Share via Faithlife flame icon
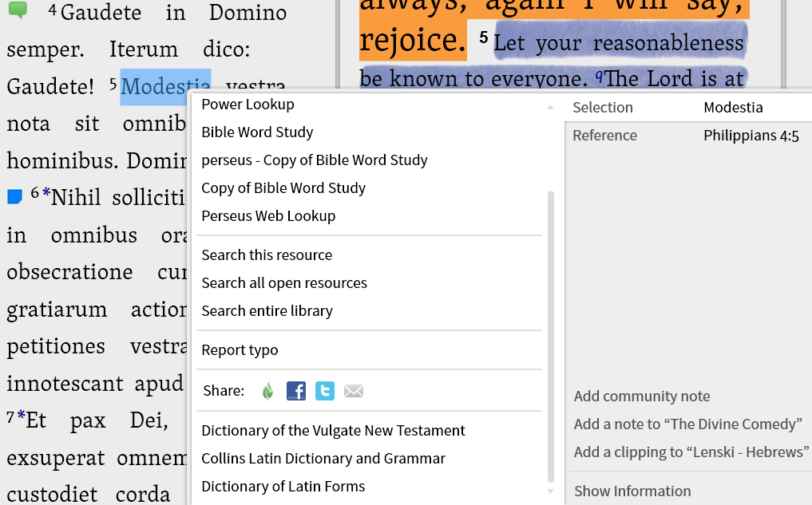The image size is (812, 505). pyautogui.click(x=267, y=391)
